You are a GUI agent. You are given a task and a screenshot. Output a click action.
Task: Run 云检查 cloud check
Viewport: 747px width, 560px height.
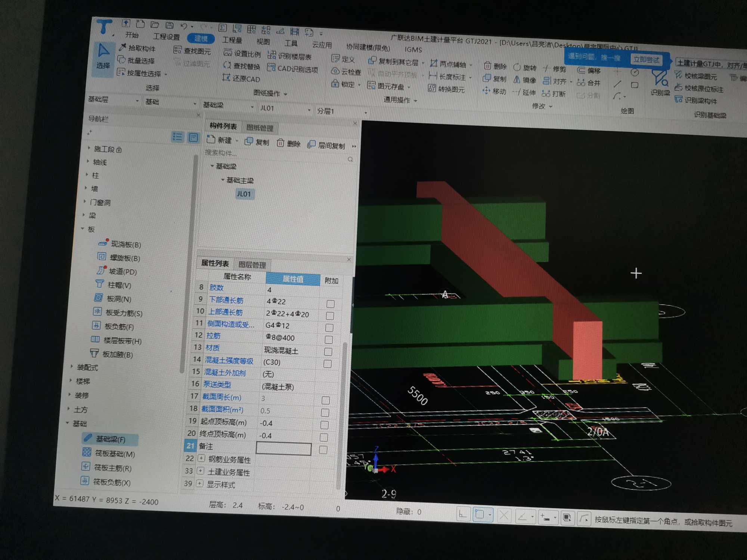(x=346, y=72)
